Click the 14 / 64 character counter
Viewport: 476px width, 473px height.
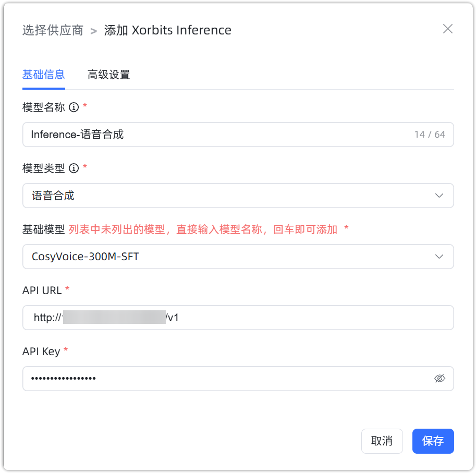click(x=430, y=135)
